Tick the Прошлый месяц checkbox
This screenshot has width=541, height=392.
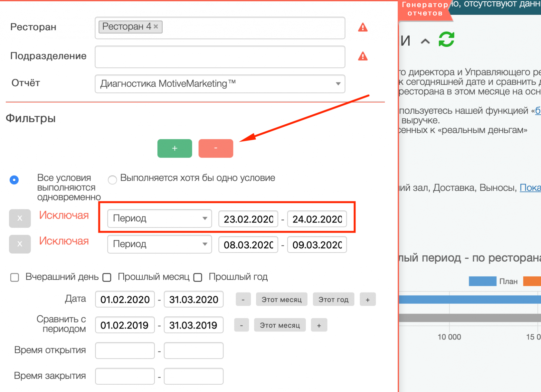[107, 277]
